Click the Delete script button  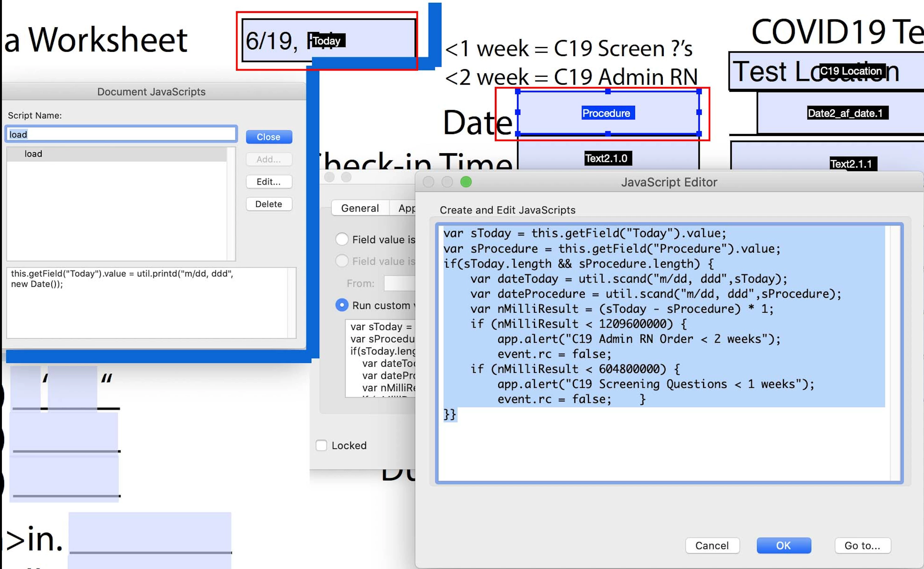[269, 204]
